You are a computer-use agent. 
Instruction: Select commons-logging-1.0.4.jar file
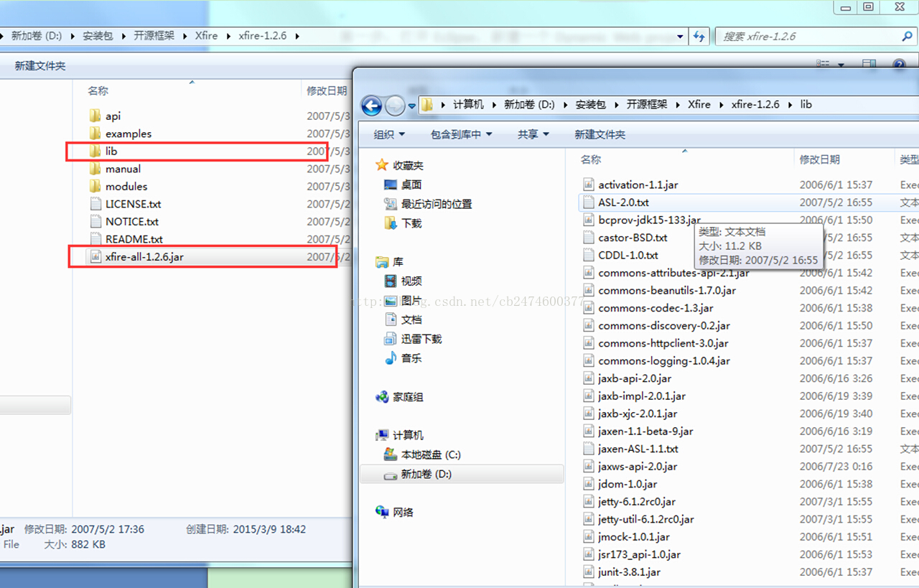click(x=664, y=361)
